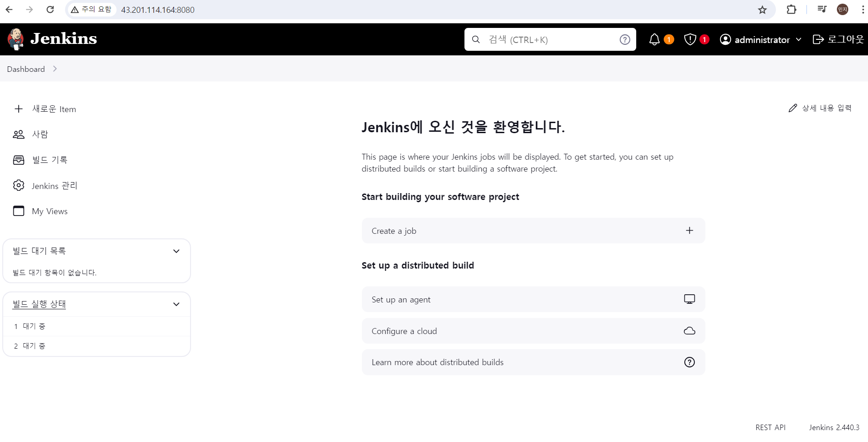This screenshot has height=442, width=868.
Task: Click the gear icon beside Jenkins 관리
Action: coord(18,185)
